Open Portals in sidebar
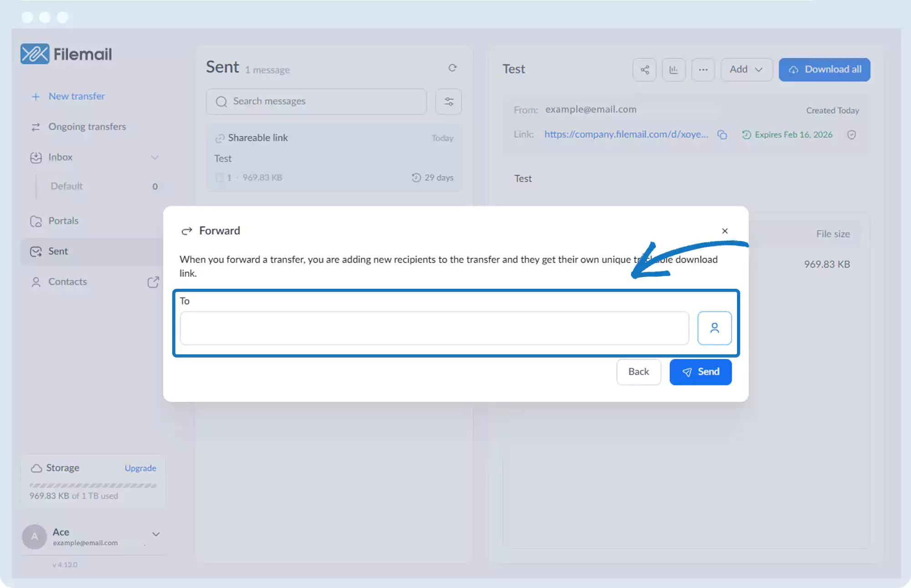911x588 pixels. (63, 221)
